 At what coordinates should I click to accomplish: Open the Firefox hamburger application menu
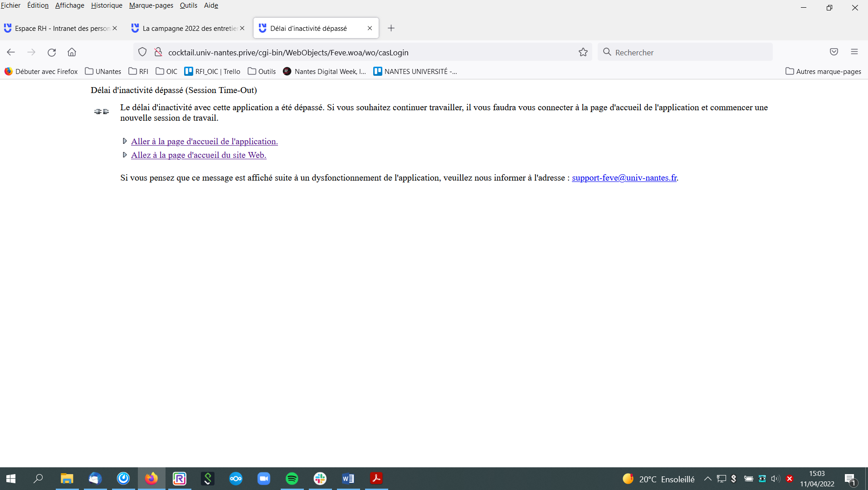pos(854,52)
